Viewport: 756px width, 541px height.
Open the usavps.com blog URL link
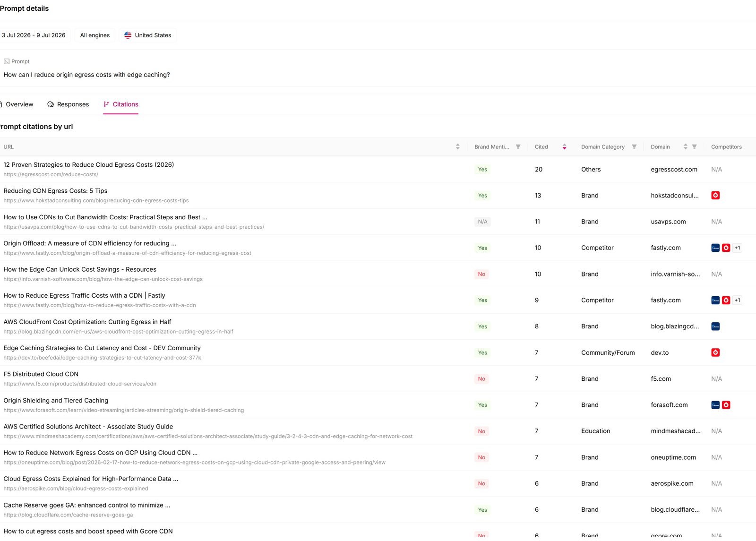click(x=134, y=227)
